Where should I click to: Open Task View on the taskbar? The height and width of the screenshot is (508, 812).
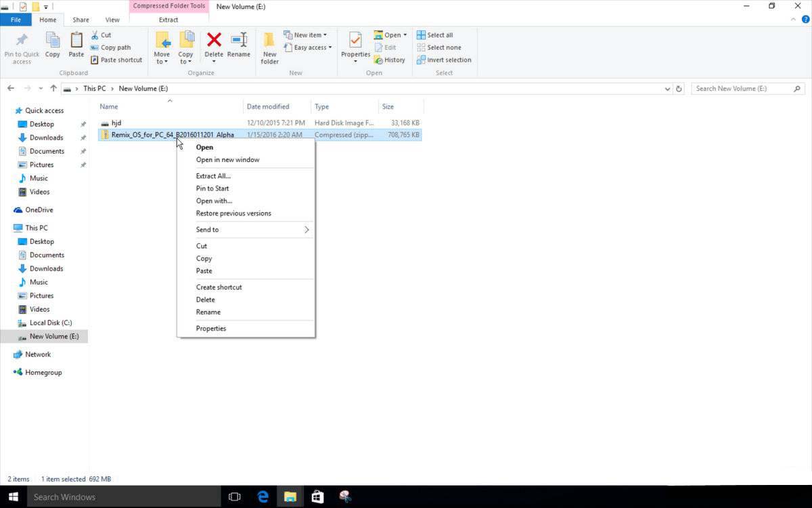(235, 496)
